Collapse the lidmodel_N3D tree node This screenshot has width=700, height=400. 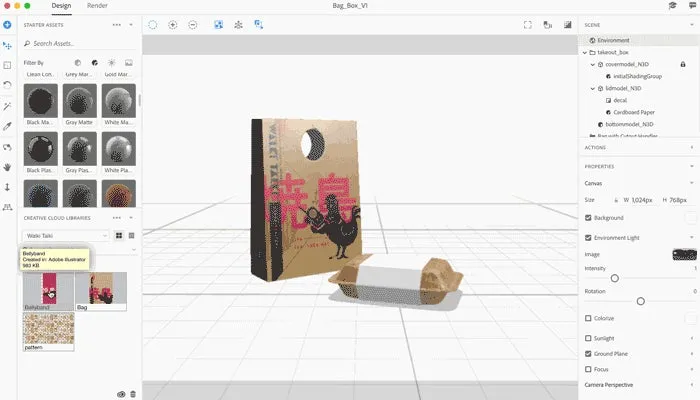coord(592,89)
